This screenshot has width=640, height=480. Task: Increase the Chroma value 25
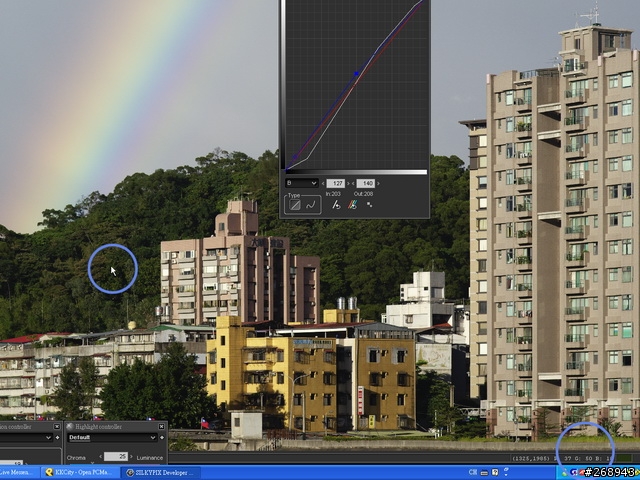tap(131, 457)
